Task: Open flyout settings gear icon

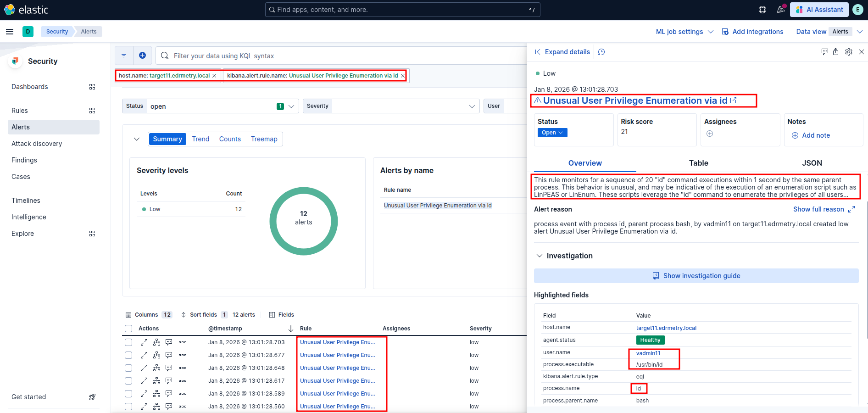Action: tap(849, 52)
